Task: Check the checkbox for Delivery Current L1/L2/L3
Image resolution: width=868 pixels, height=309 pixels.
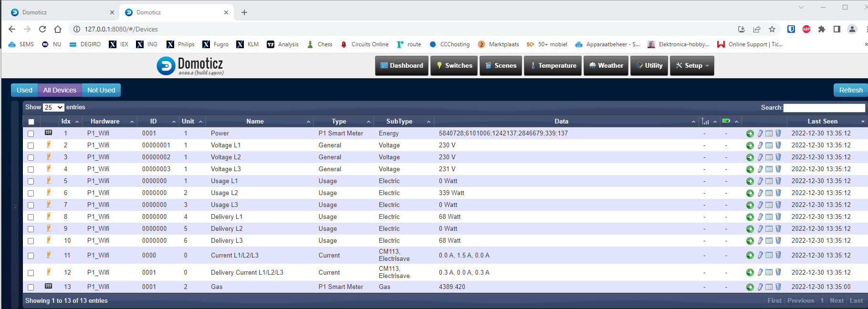Action: tap(31, 273)
